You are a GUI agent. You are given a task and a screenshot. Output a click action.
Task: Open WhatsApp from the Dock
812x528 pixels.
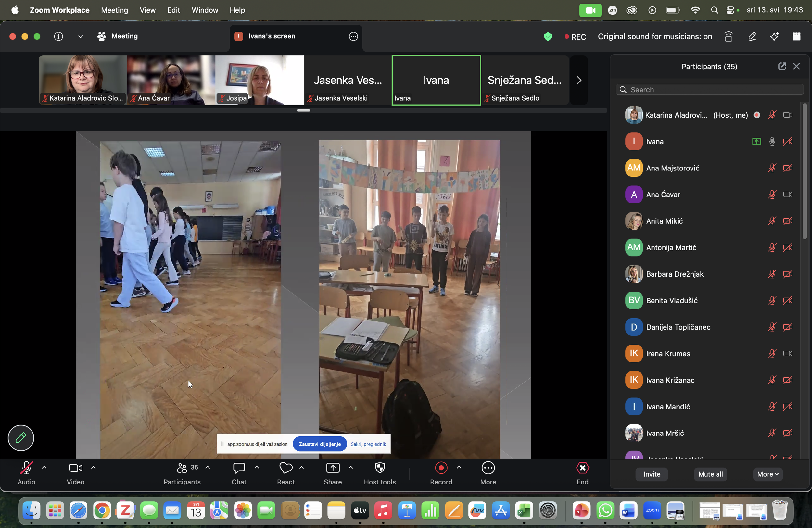pyautogui.click(x=605, y=510)
